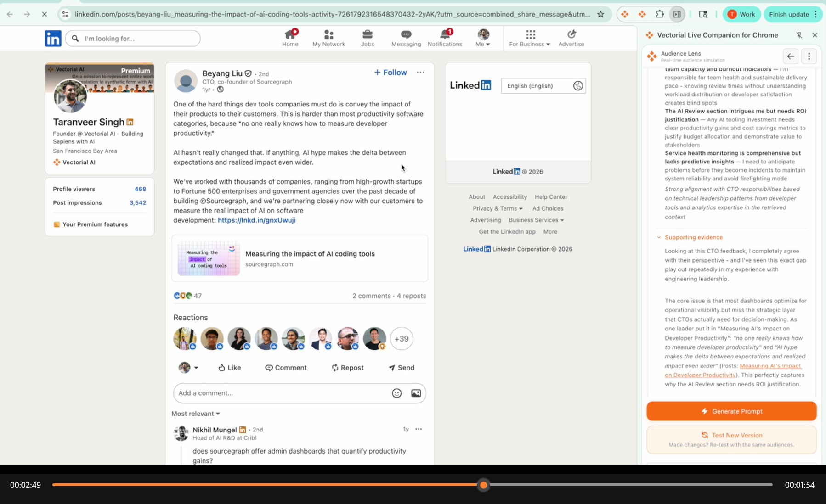Focus the 'I'm looking for...' search box
Image resolution: width=826 pixels, height=504 pixels.
pos(133,39)
